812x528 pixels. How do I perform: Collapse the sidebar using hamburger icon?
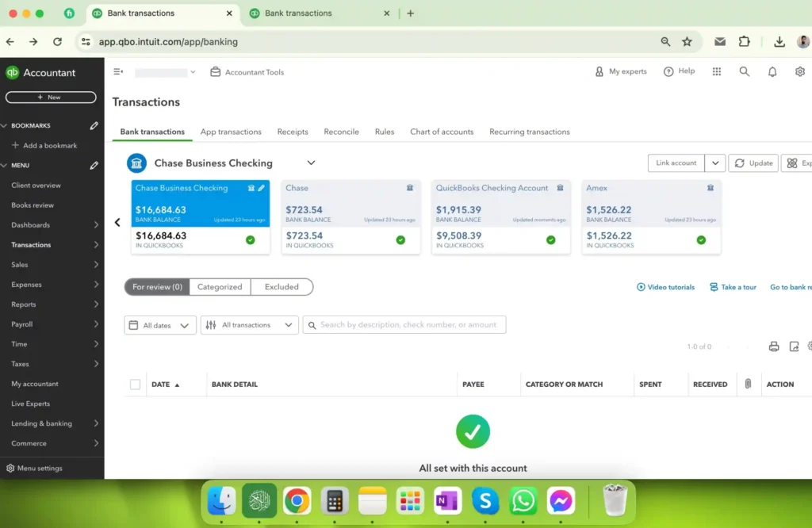pos(118,71)
